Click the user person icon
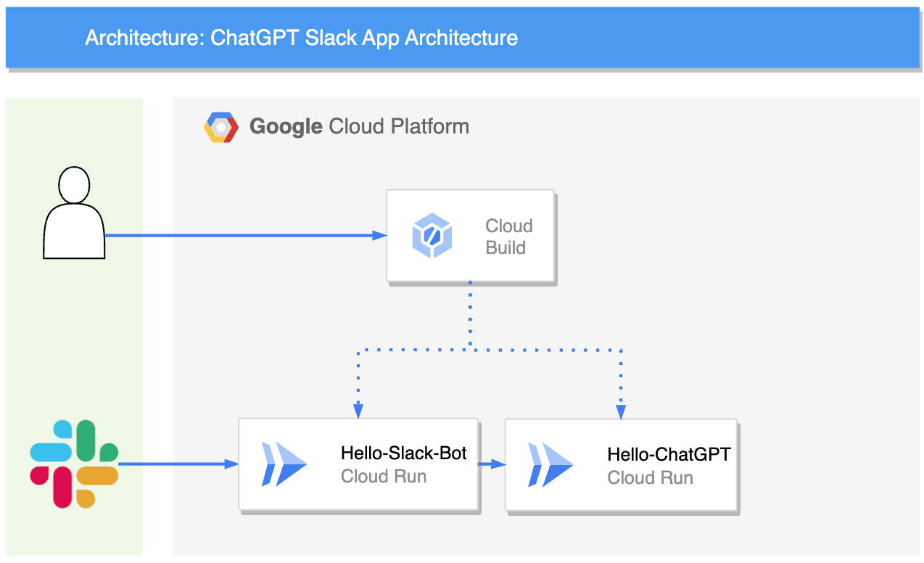The height and width of the screenshot is (563, 924). pyautogui.click(x=74, y=212)
